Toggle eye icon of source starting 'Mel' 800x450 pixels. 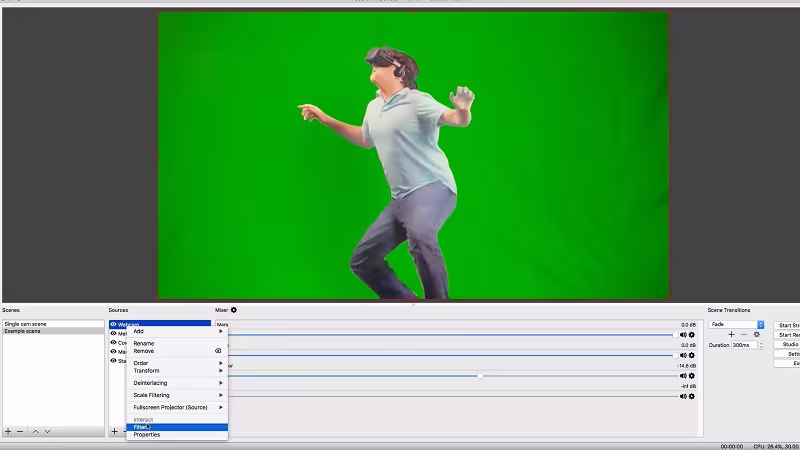113,333
